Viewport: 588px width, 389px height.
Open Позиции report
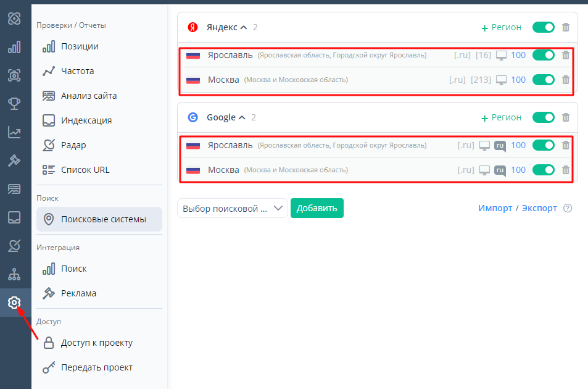pos(80,46)
